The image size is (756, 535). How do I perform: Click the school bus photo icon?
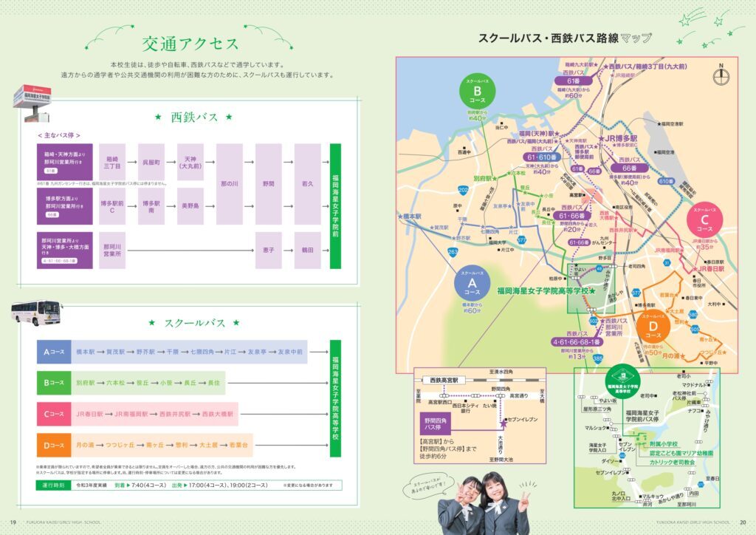click(x=35, y=313)
